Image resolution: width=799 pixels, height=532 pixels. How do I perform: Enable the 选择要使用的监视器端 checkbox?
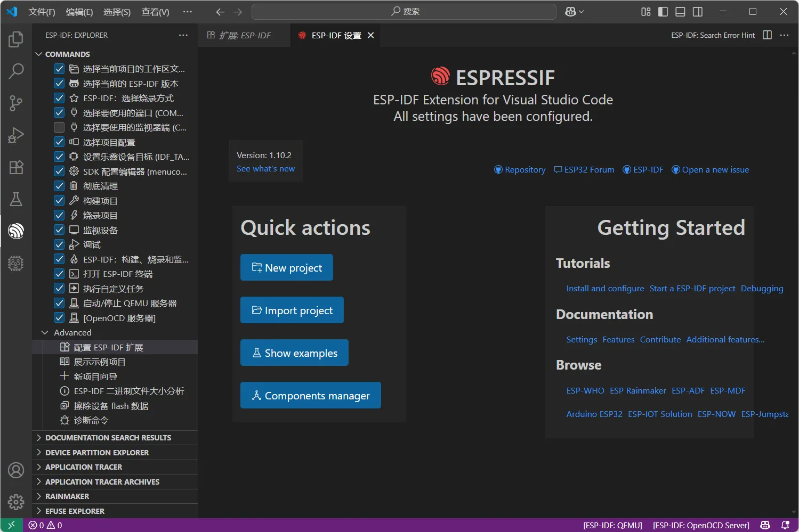point(59,127)
